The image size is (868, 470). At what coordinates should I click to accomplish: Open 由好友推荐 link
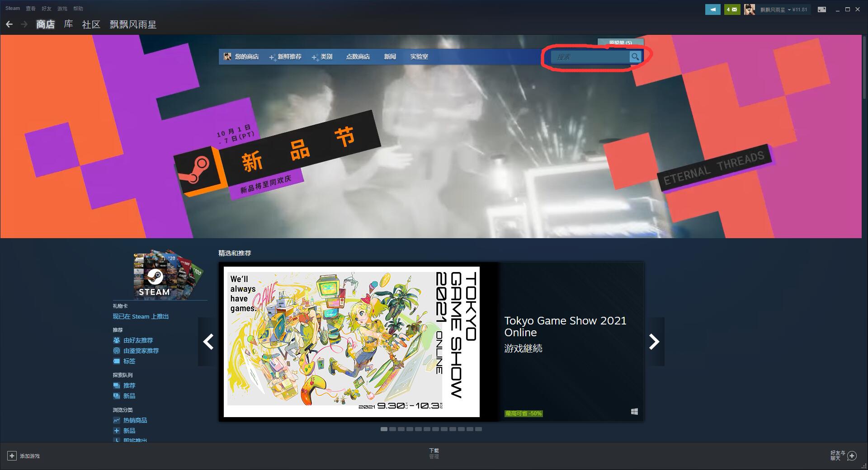click(x=138, y=340)
